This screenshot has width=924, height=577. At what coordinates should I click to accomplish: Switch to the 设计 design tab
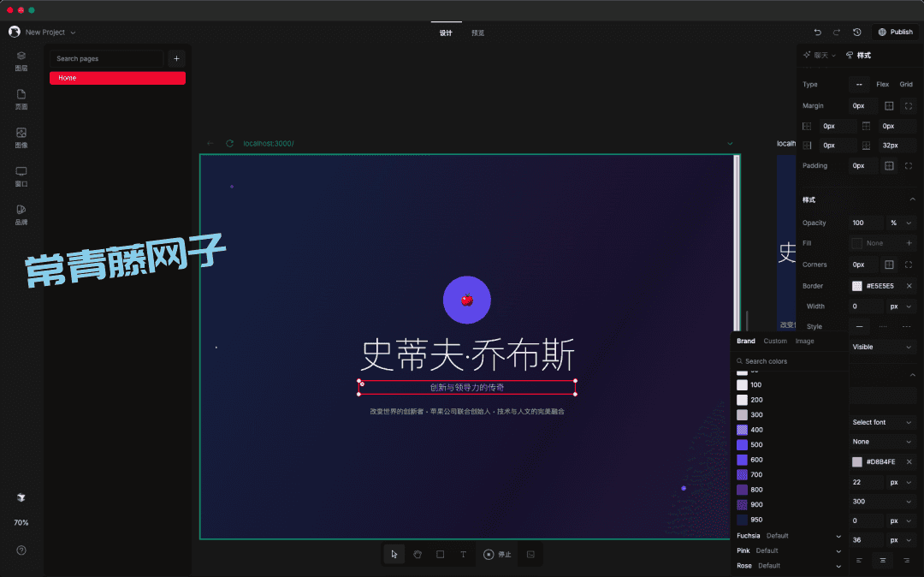[446, 33]
